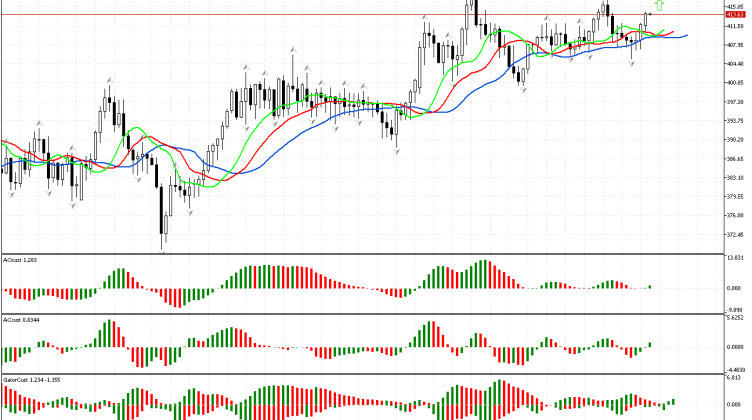752x420 pixels.
Task: Click the 13.831 scale value in AO panel
Action: coord(735,258)
